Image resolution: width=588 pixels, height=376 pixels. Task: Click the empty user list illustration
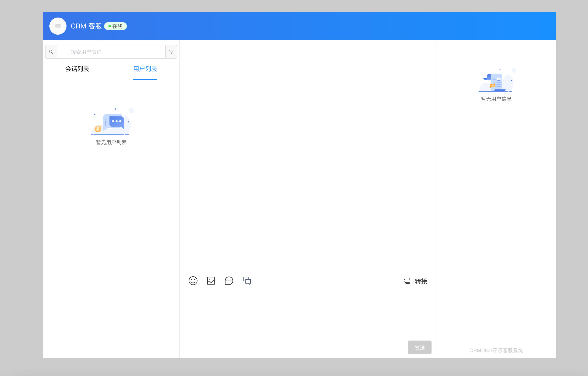pos(112,121)
